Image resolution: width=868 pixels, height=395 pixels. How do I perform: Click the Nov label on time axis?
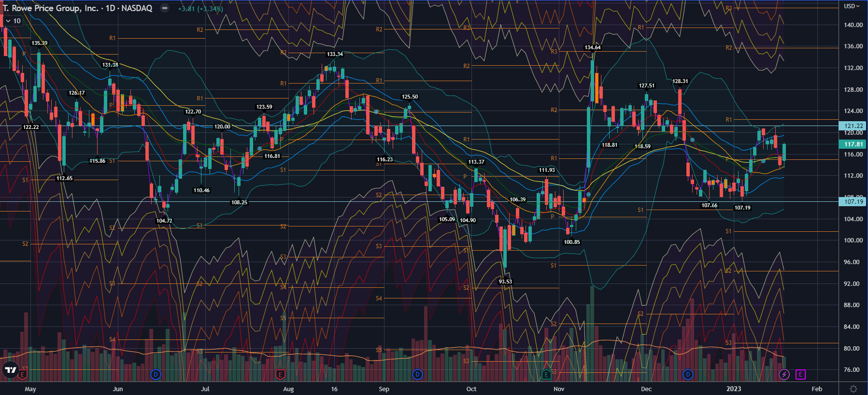pos(558,389)
